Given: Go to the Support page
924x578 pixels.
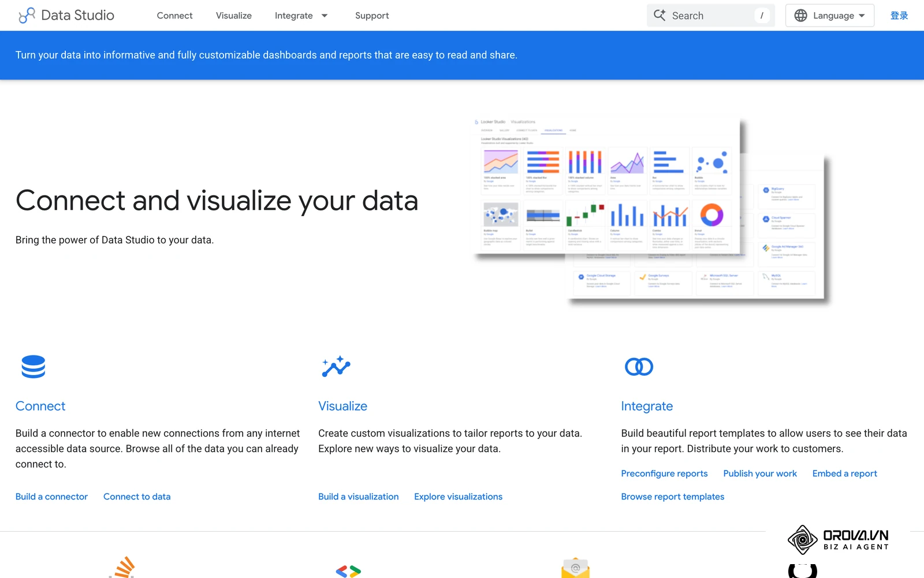Looking at the screenshot, I should 372,16.
